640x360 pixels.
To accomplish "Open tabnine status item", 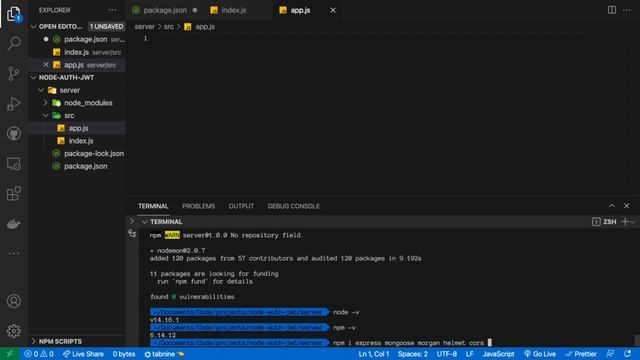I will click(164, 354).
